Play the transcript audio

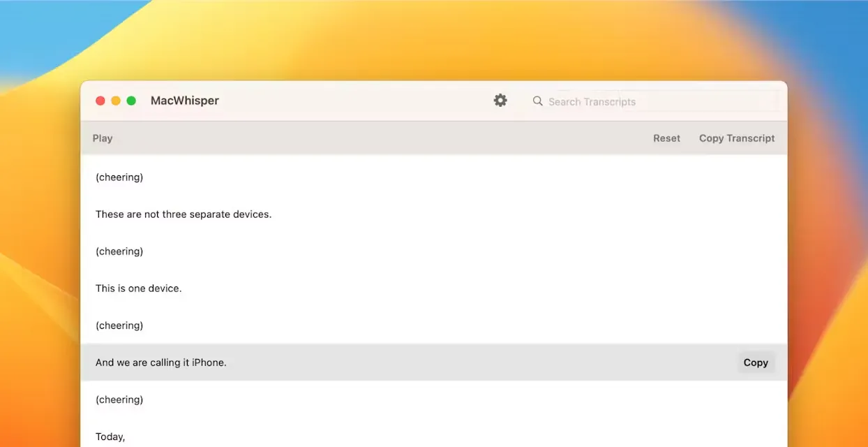(103, 138)
